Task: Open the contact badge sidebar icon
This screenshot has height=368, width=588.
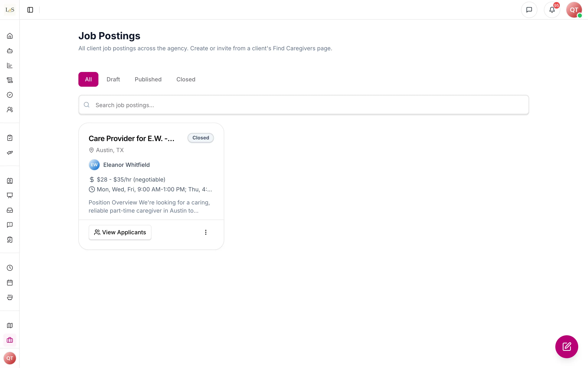Action: point(10,181)
